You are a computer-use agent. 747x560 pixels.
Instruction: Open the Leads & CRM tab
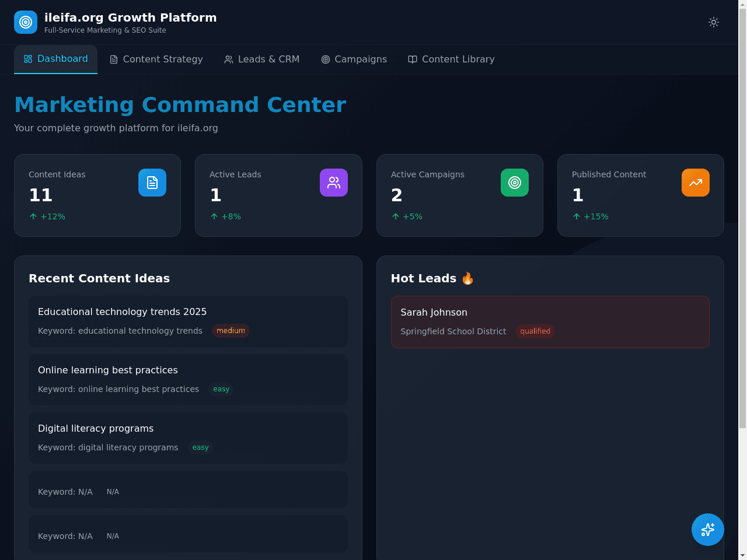coord(262,60)
